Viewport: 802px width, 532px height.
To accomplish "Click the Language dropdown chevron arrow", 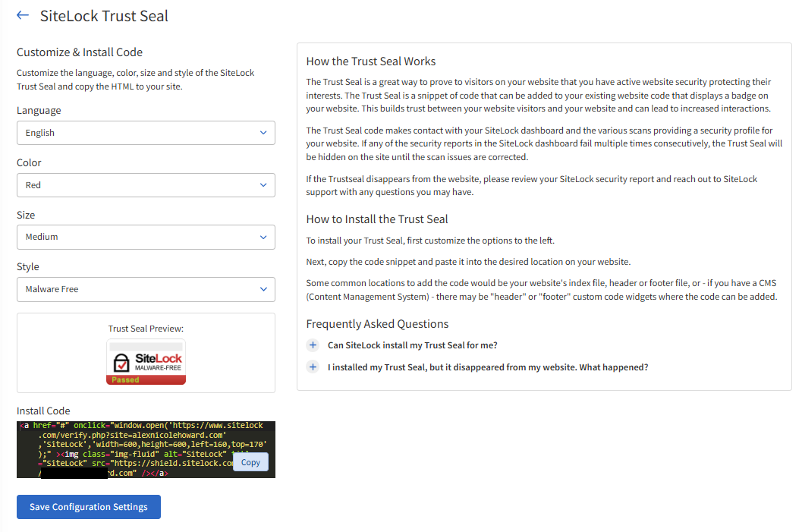I will tap(263, 133).
